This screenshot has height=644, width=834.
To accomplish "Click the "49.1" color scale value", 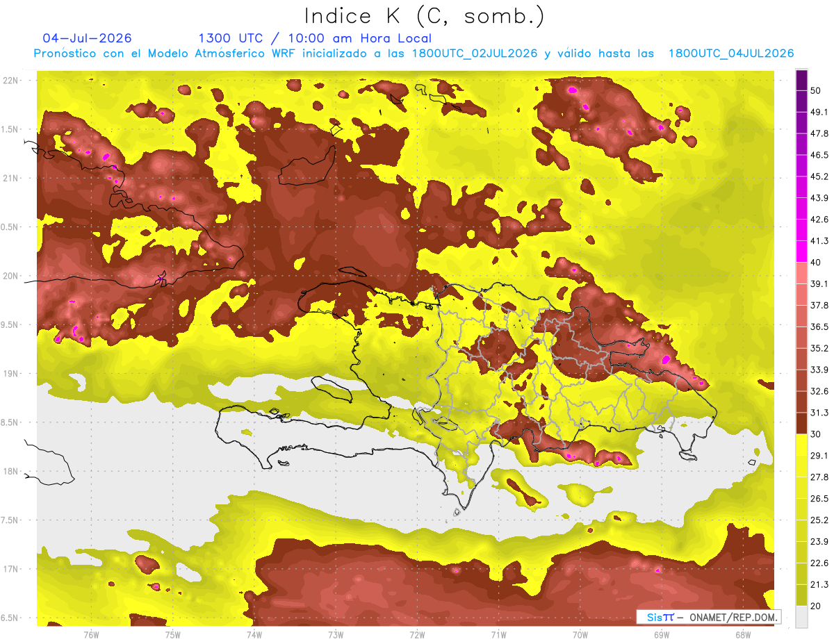I will click(x=819, y=112).
